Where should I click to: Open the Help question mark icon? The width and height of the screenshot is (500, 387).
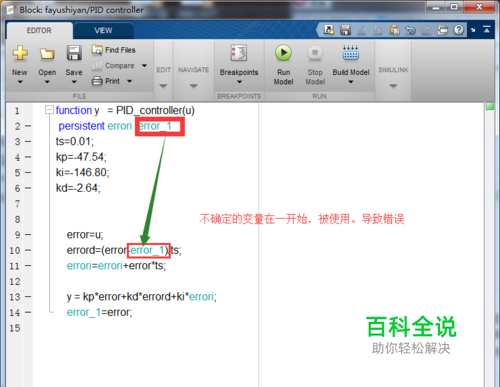tap(459, 30)
